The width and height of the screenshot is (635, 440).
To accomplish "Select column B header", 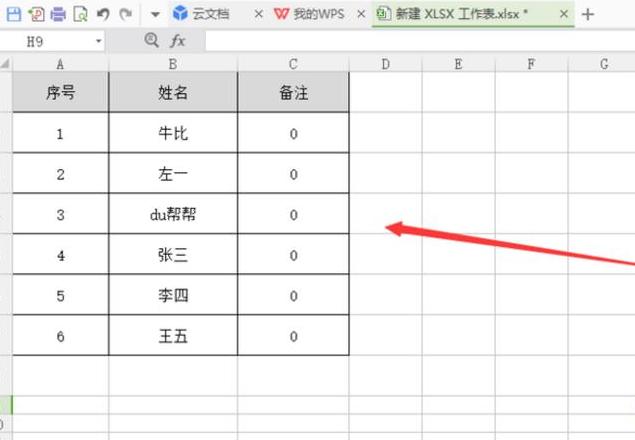I will pos(173,64).
